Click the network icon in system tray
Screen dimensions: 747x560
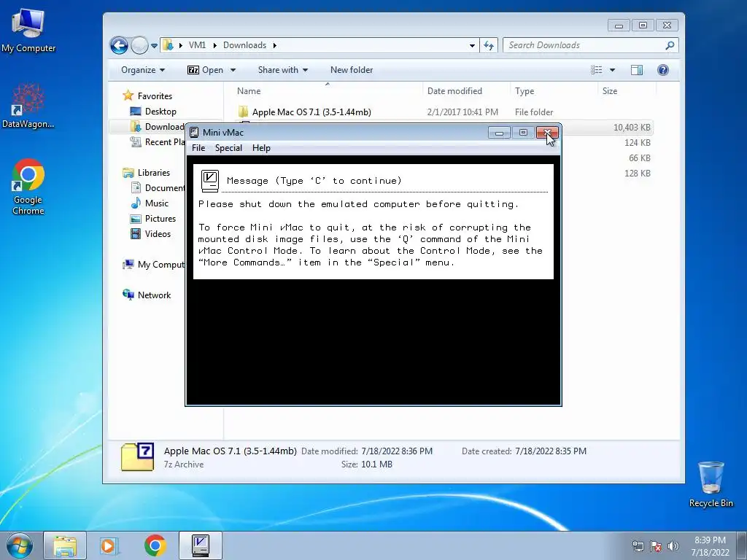[x=638, y=545]
